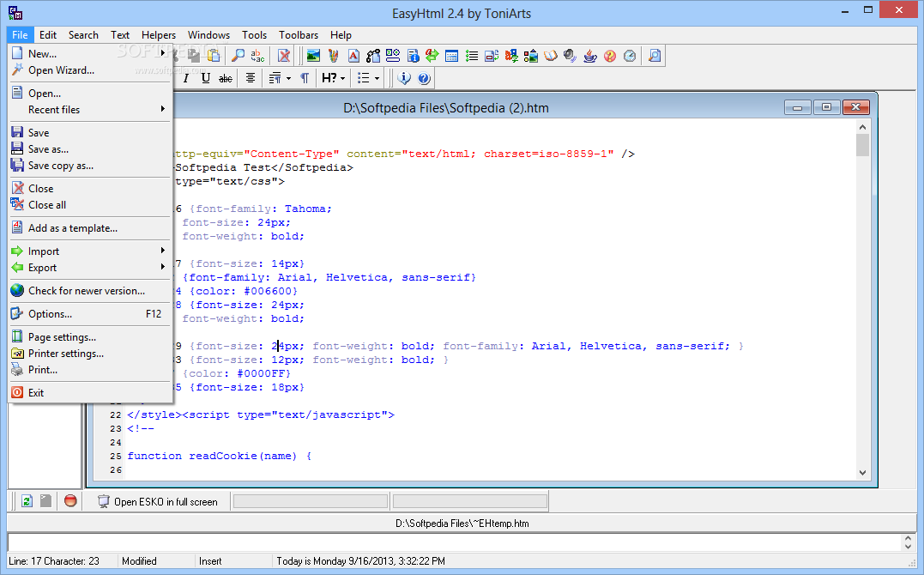Open the Helpers menu
924x575 pixels.
[x=158, y=35]
